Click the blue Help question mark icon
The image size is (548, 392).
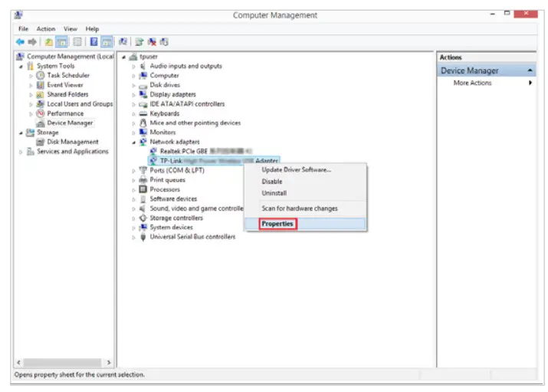[x=94, y=42]
